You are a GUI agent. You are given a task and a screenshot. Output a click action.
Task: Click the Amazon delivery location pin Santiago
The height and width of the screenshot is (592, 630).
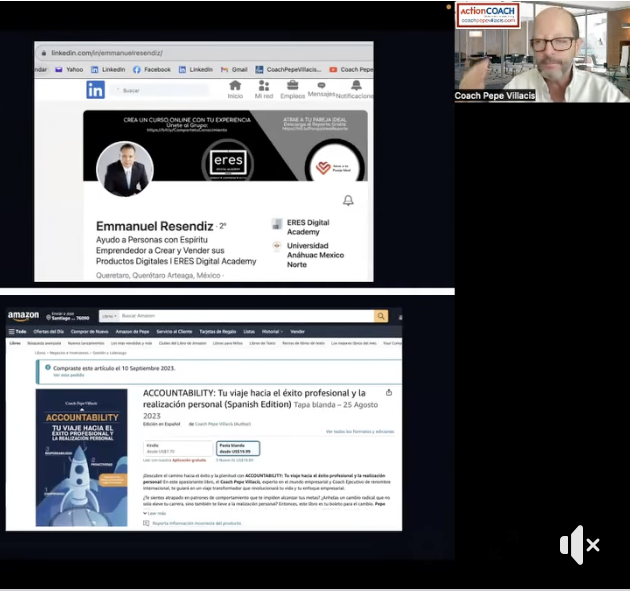pos(68,316)
